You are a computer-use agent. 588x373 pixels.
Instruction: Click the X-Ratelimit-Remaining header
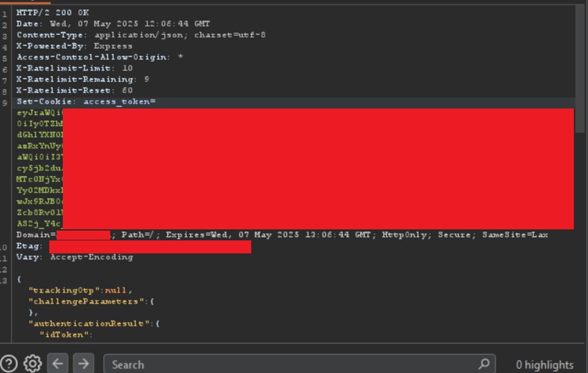[75, 79]
